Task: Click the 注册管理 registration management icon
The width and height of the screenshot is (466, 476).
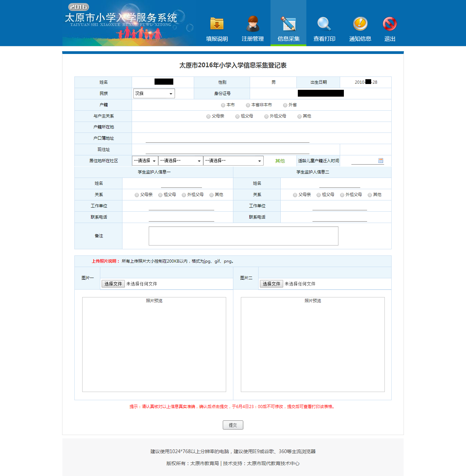Action: tap(252, 24)
